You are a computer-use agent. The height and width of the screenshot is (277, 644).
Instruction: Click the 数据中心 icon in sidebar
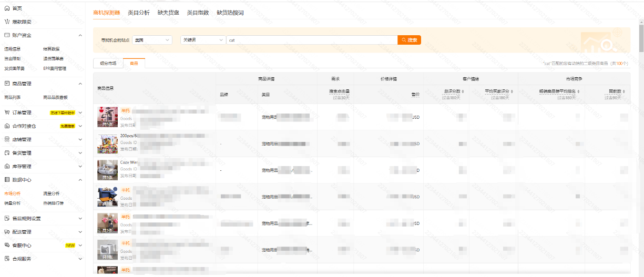7,180
